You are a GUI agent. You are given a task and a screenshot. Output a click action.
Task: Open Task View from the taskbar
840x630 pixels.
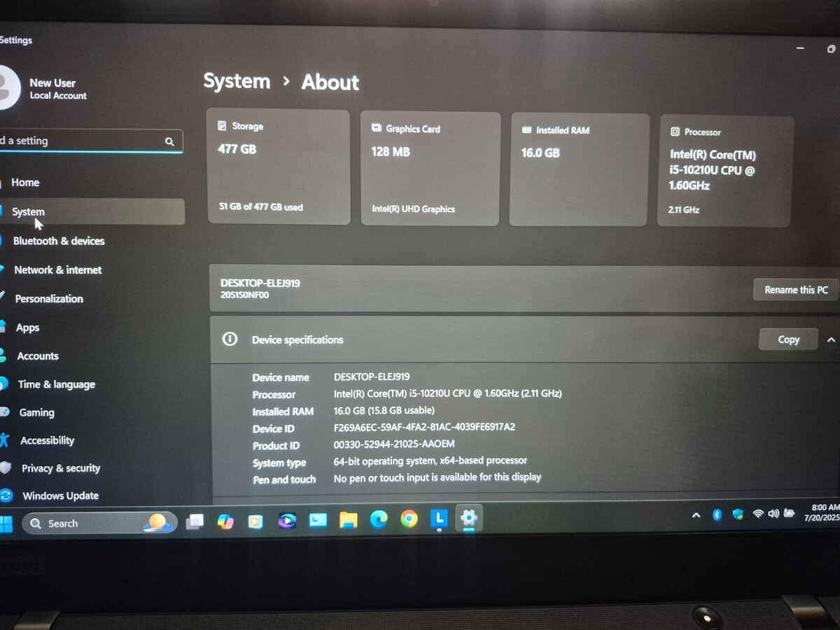[195, 521]
